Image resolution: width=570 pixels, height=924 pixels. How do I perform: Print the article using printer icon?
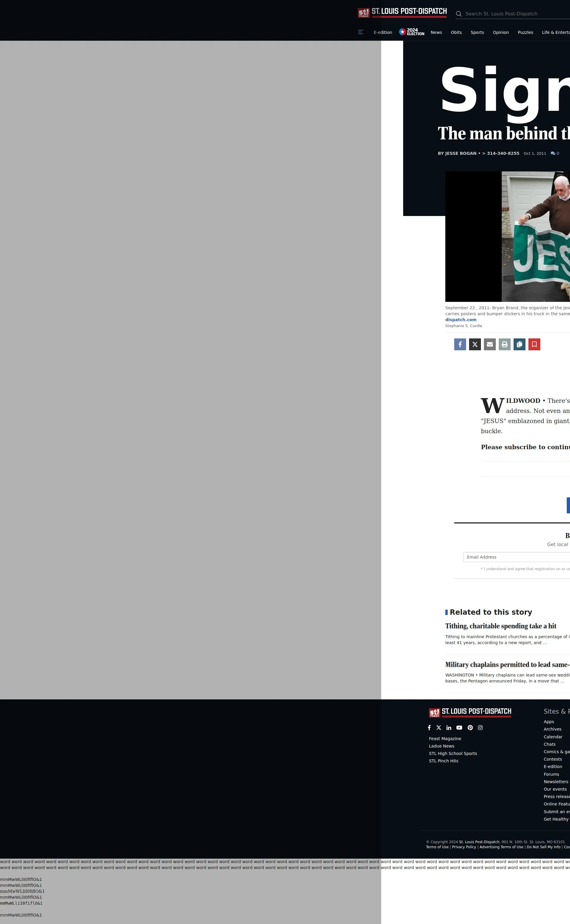[x=504, y=344]
